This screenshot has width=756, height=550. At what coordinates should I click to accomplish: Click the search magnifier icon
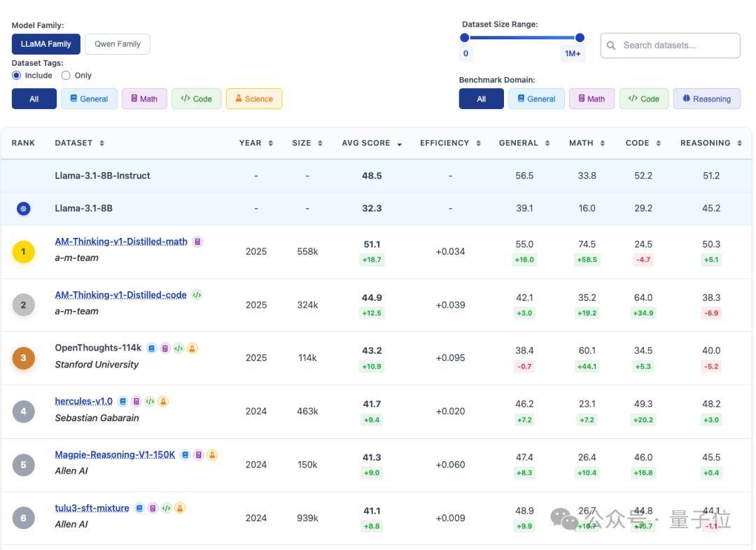[611, 45]
